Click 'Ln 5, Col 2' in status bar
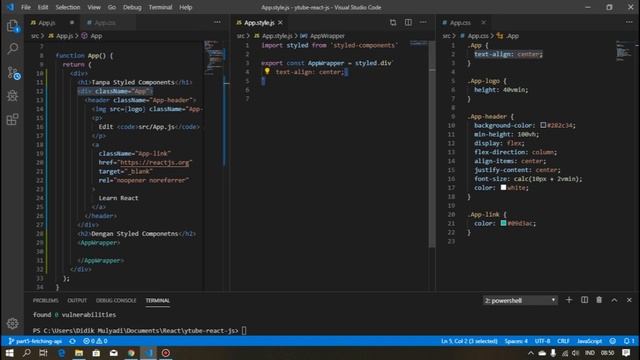640x360 pixels. 469,341
